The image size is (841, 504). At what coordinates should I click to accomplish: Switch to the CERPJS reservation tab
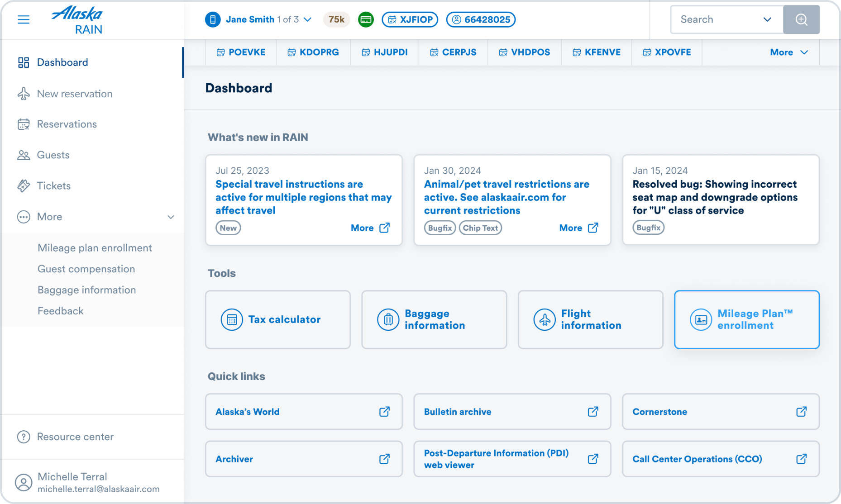tap(453, 52)
